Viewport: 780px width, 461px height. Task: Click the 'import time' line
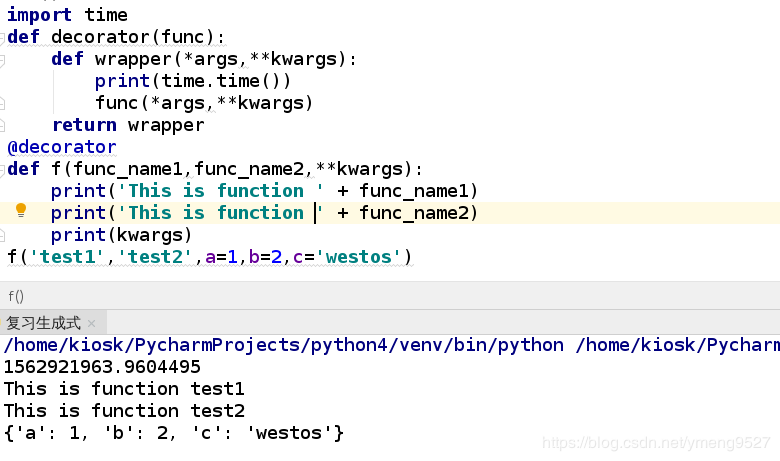pos(67,15)
